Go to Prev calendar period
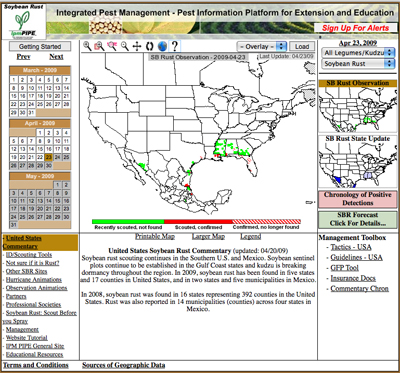Viewport: 400px width, 373px height. [x=24, y=57]
